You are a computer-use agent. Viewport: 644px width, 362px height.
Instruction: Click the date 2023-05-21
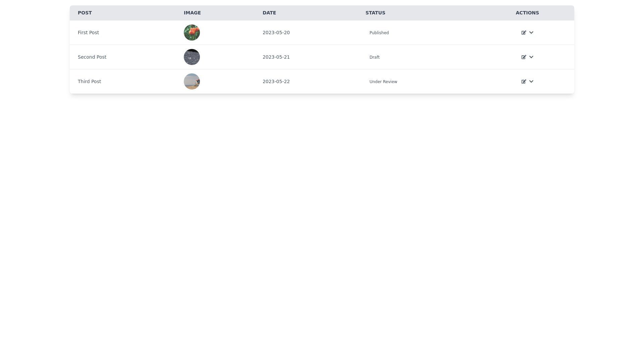276,57
